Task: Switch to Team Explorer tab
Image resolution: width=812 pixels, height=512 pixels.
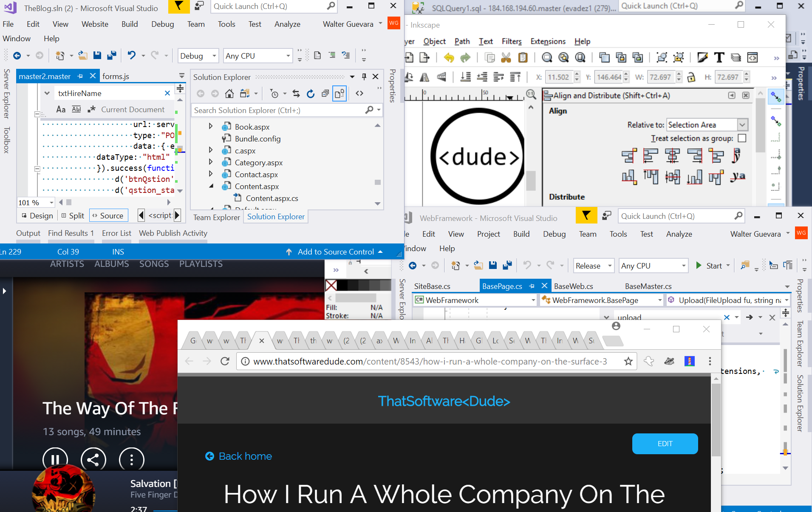Action: coord(216,217)
